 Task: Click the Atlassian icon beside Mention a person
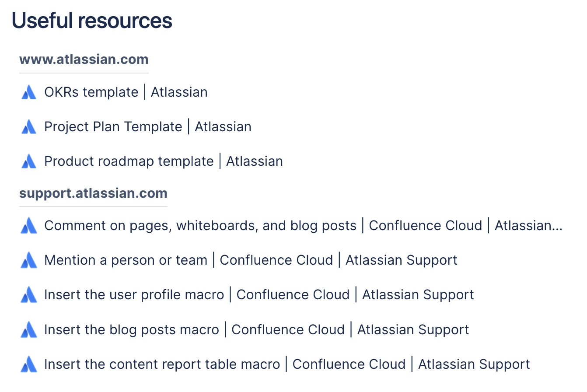point(29,260)
